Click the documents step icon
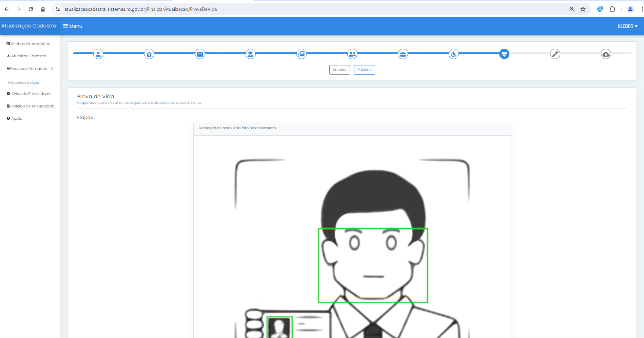 click(x=301, y=54)
